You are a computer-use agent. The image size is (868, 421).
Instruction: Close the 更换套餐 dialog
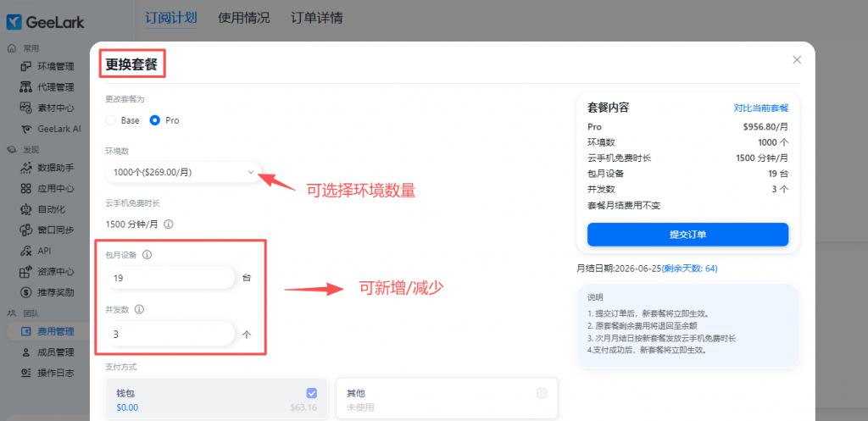click(797, 60)
